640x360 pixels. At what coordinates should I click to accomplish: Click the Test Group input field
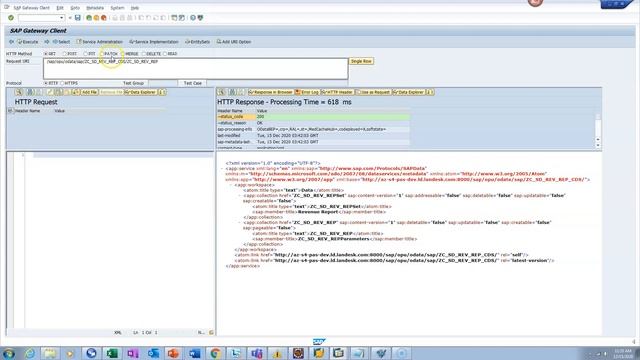(162, 83)
